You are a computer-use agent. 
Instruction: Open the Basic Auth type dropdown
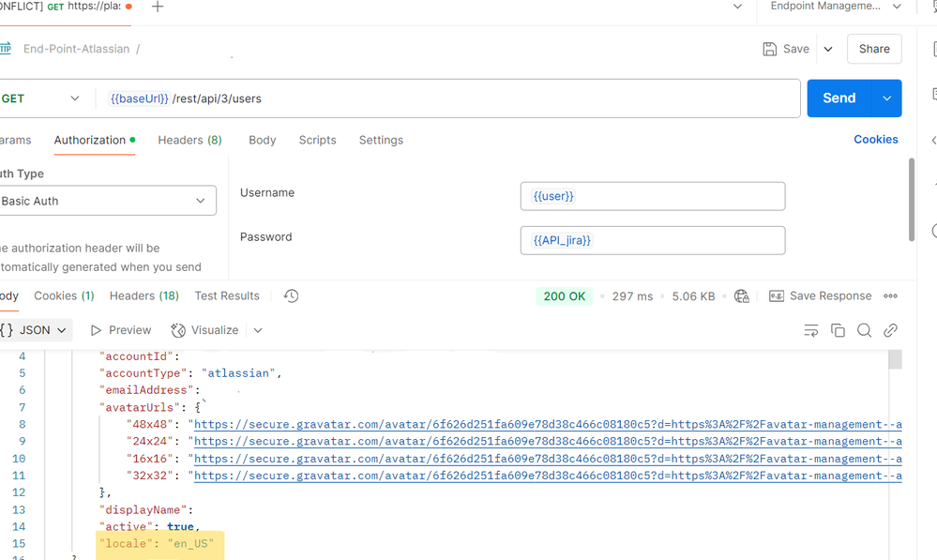click(x=106, y=201)
